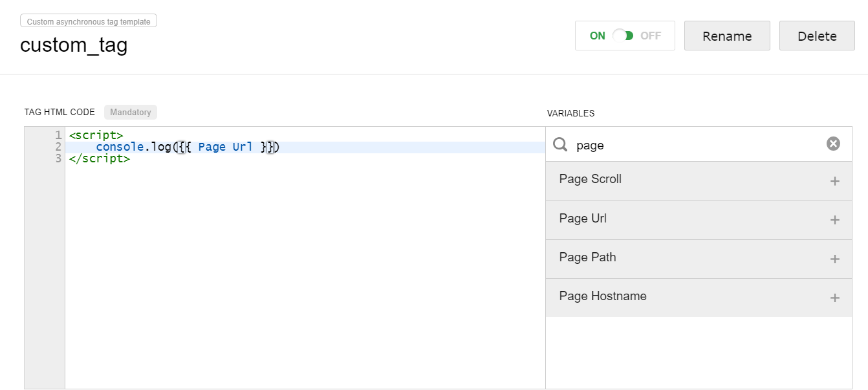The width and height of the screenshot is (868, 390).
Task: Focus the variables search field containing 'page'
Action: pos(699,145)
